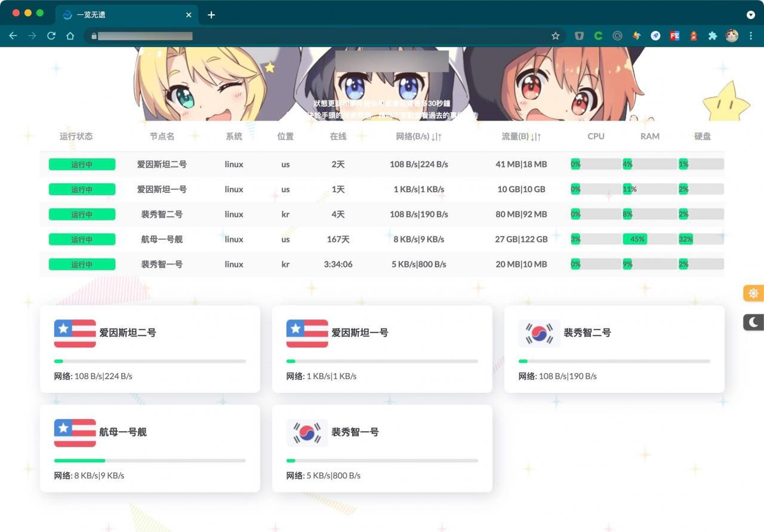Screen dimensions: 764x532
Task: Sort by 流量(B) column header
Action: click(x=521, y=136)
